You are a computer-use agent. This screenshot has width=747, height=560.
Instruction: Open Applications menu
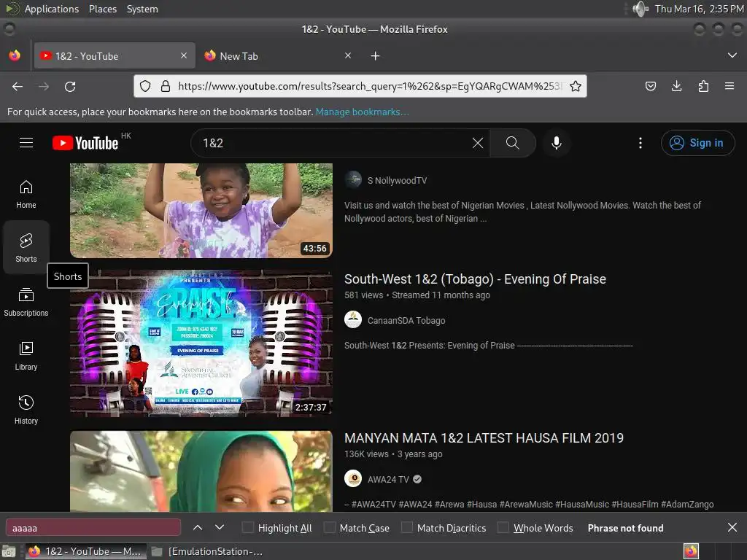[x=52, y=9]
